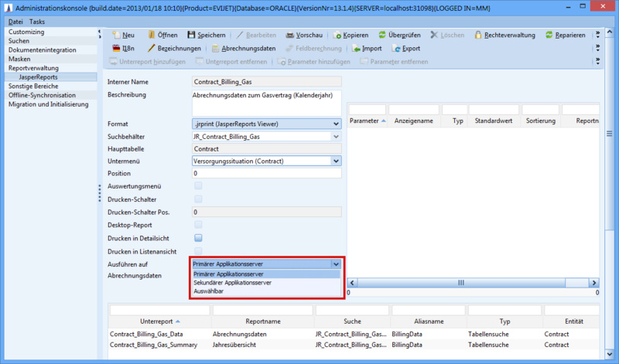619x364 pixels.
Task: Open the Tasks menu
Action: point(37,22)
